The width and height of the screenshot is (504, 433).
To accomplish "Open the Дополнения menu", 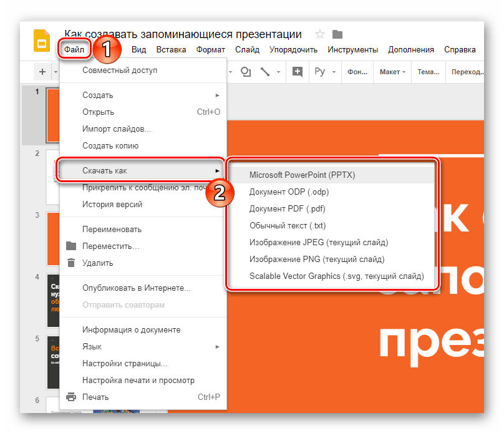I will 411,50.
